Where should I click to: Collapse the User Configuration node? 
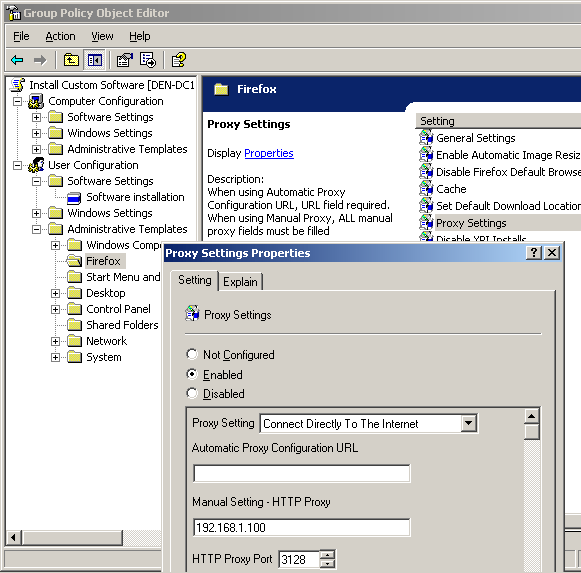point(17,165)
